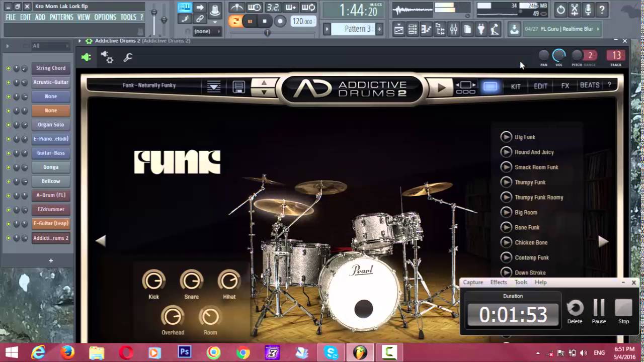Click the Addictive Drums save preset floppy icon

pyautogui.click(x=238, y=87)
